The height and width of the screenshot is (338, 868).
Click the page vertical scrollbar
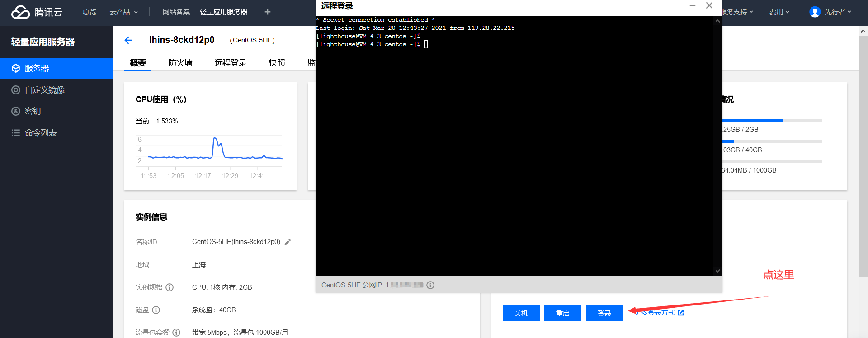(863, 156)
